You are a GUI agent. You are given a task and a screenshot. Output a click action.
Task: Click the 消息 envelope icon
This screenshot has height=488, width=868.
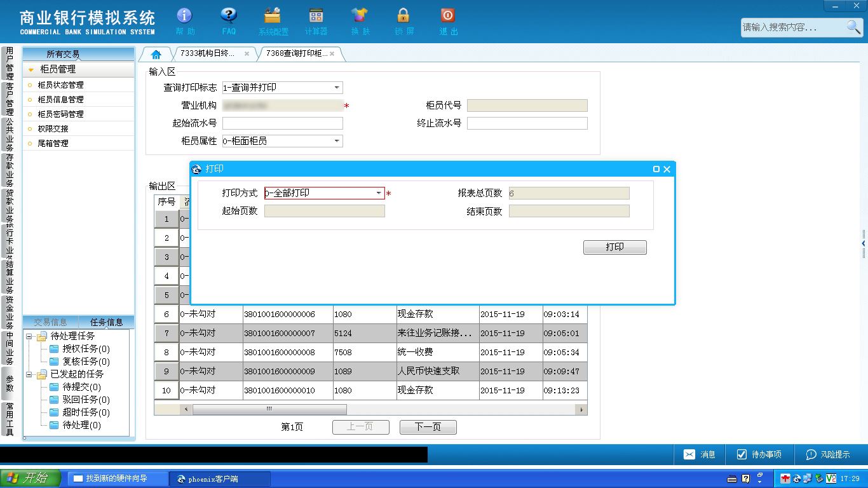coord(689,454)
